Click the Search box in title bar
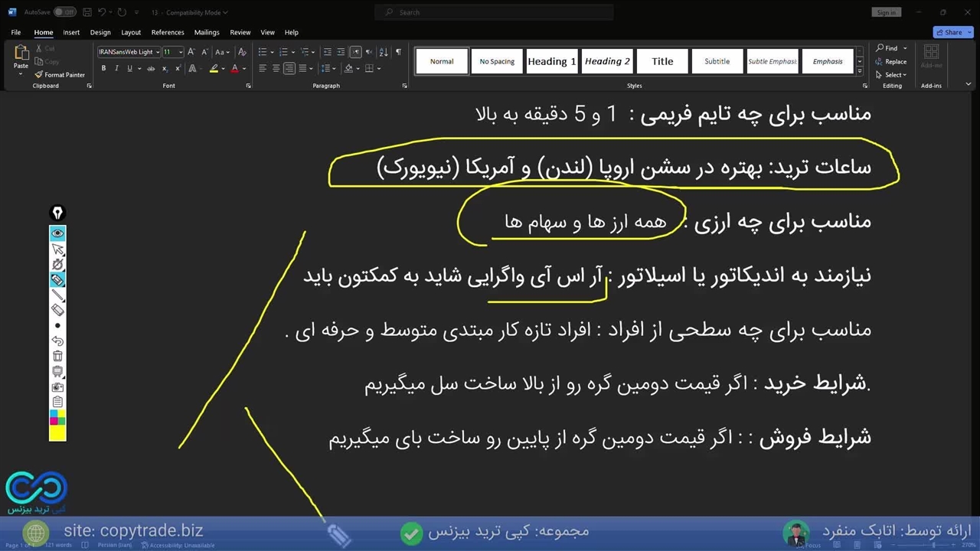The image size is (980, 551). click(x=494, y=12)
